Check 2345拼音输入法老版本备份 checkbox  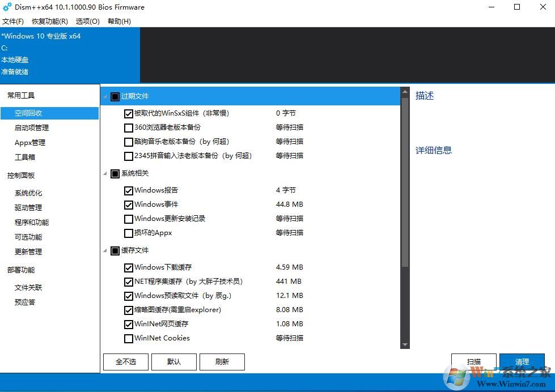pyautogui.click(x=129, y=156)
